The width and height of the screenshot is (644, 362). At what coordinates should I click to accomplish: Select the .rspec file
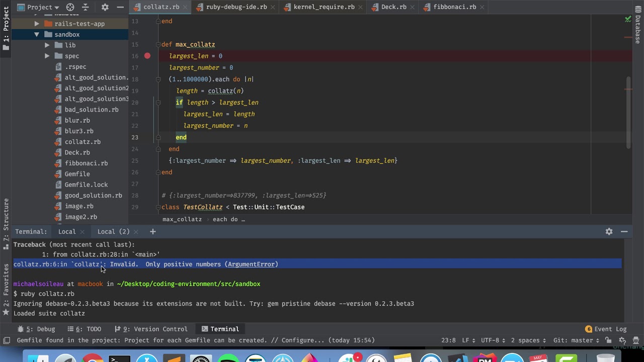[x=75, y=67]
